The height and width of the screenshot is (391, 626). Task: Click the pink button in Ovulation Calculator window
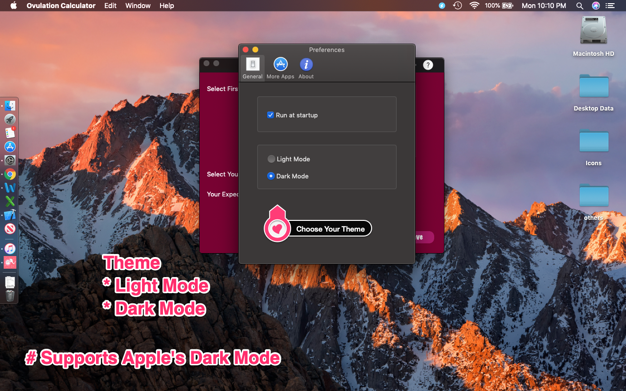(x=424, y=237)
